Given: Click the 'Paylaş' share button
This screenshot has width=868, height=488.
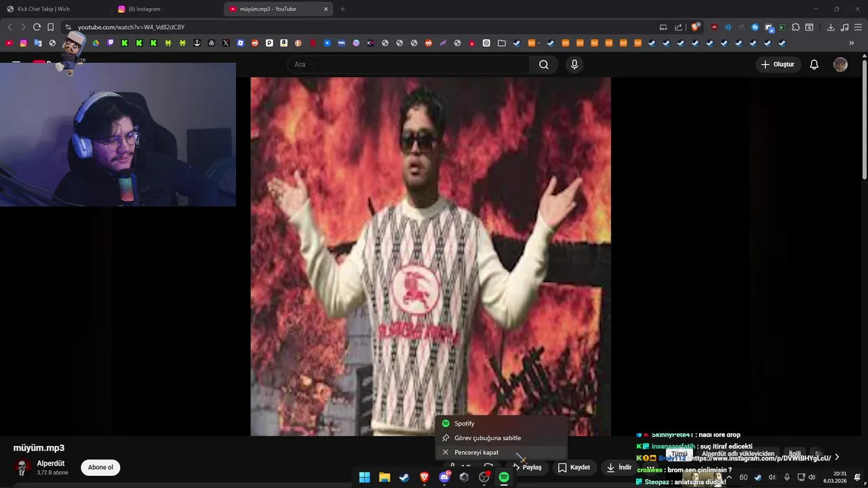Looking at the screenshot, I should point(527,467).
